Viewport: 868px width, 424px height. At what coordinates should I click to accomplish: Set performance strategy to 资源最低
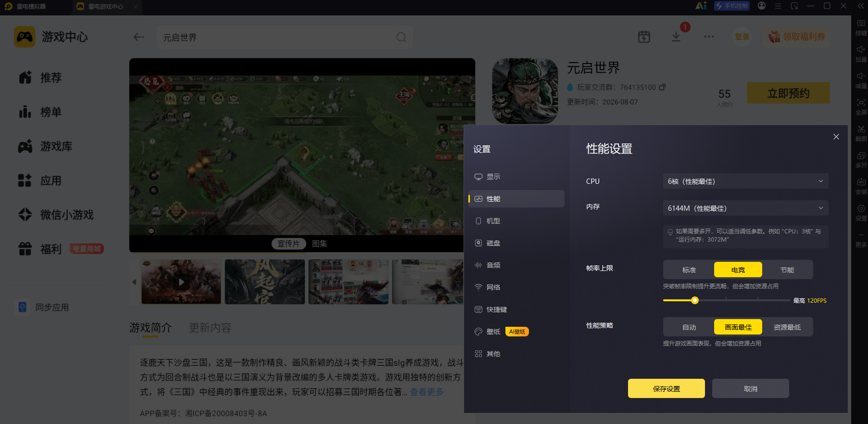787,327
